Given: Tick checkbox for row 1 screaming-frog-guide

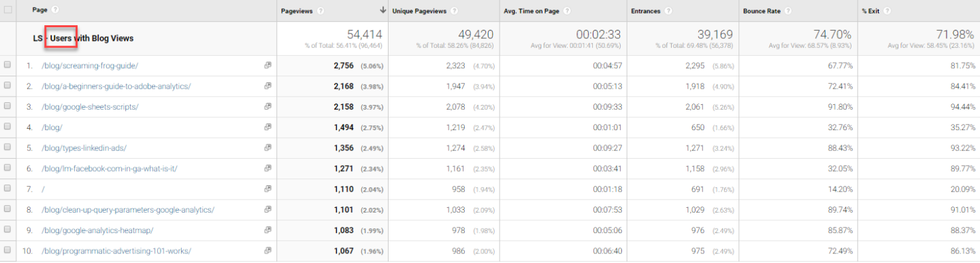Looking at the screenshot, I should (x=7, y=65).
